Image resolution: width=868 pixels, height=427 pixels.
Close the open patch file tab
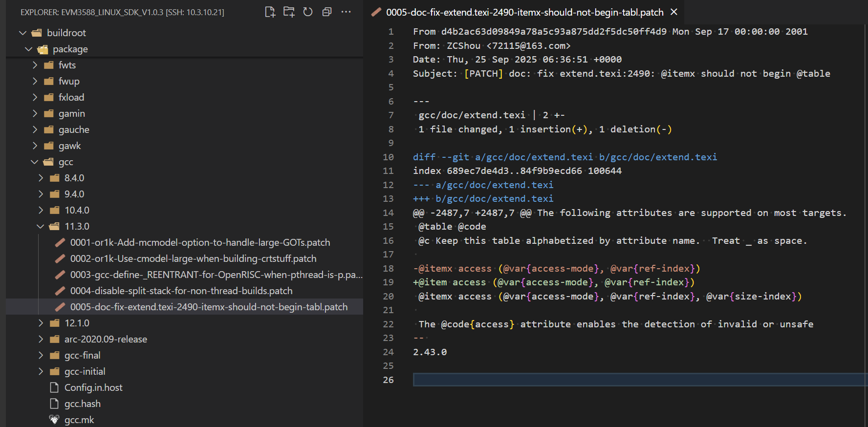coord(674,12)
